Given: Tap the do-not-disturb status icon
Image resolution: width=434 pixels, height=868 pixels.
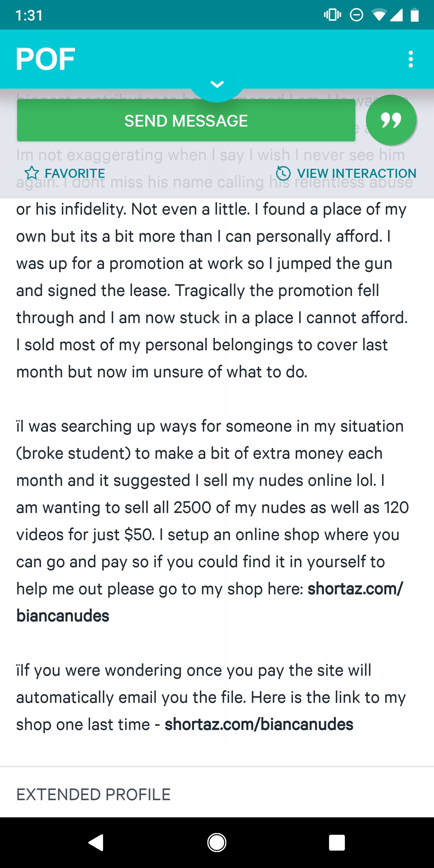Looking at the screenshot, I should [356, 15].
